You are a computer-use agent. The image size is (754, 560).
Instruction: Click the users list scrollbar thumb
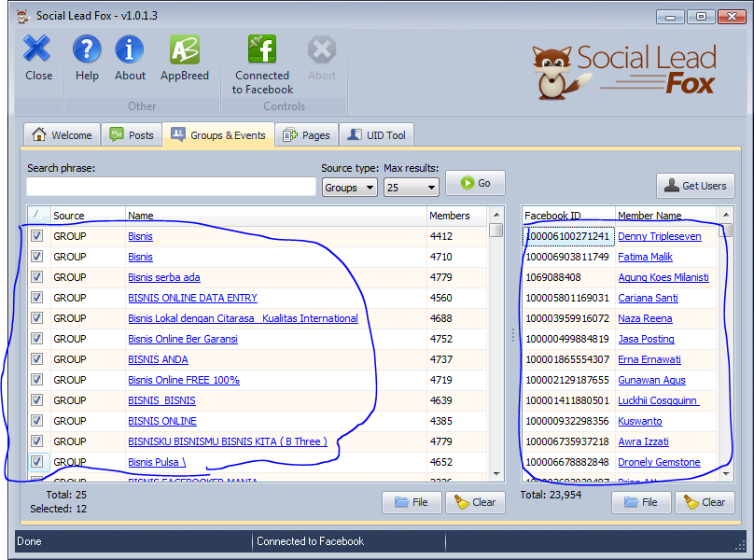coord(728,230)
